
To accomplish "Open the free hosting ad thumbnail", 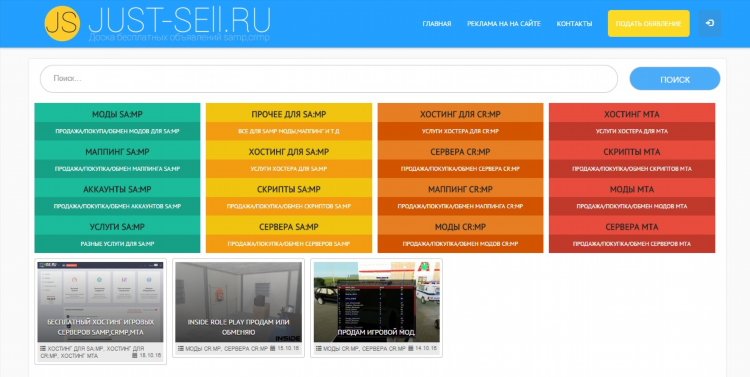I will (100, 302).
